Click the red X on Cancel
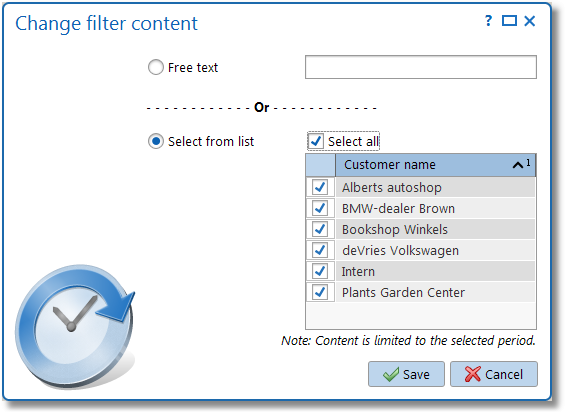This screenshot has height=415, width=566. point(473,374)
